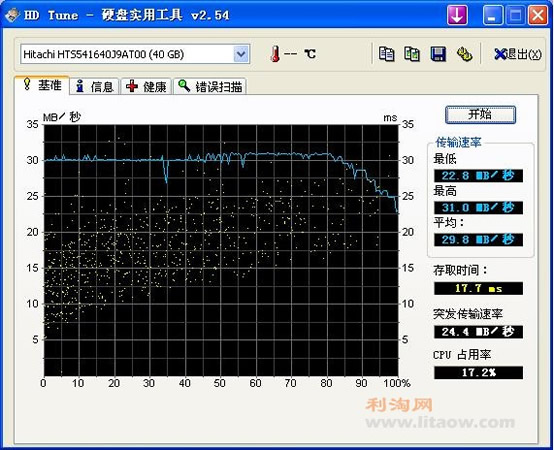Image resolution: width=554 pixels, height=450 pixels.
Task: Click the HD Tune app icon in title bar
Action: click(12, 15)
